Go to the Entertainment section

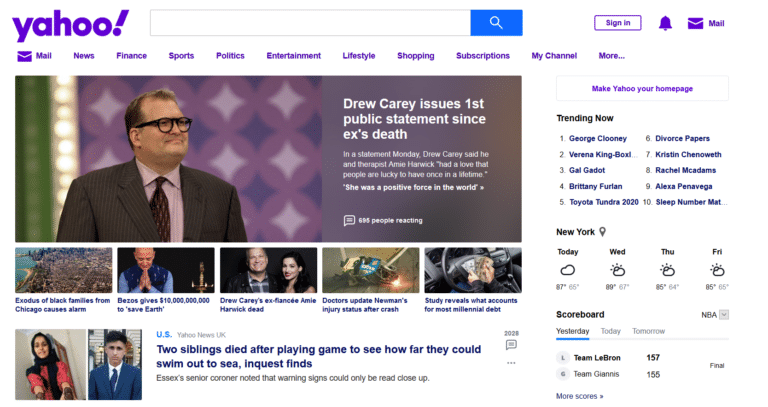[x=293, y=56]
